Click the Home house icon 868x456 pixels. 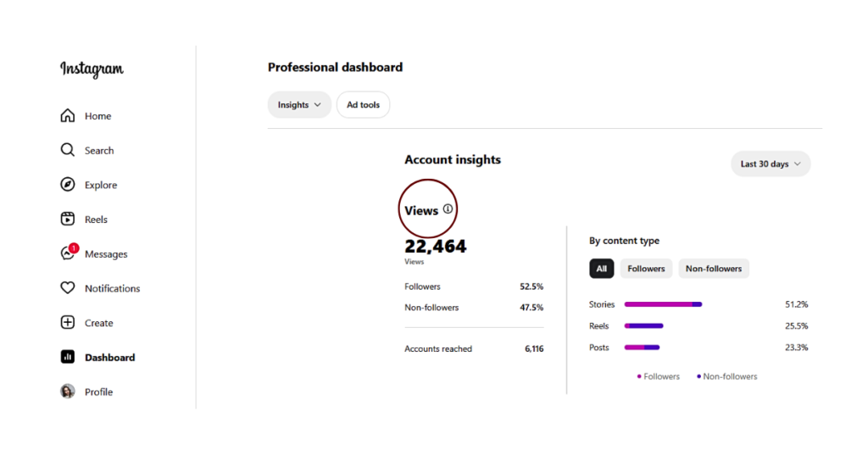click(x=68, y=115)
